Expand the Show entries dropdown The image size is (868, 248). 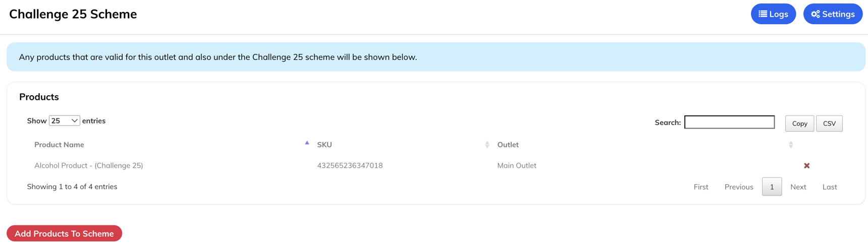click(x=64, y=121)
